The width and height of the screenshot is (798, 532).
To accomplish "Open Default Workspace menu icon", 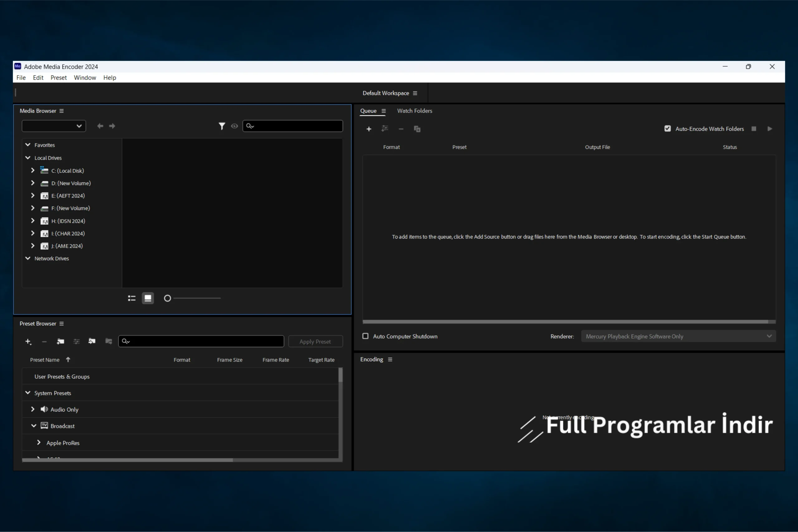I will click(415, 93).
